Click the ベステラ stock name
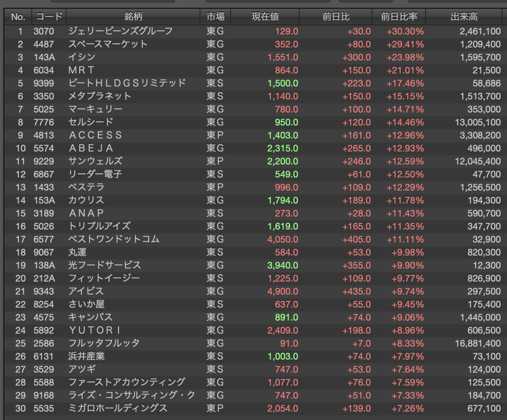 pos(86,187)
